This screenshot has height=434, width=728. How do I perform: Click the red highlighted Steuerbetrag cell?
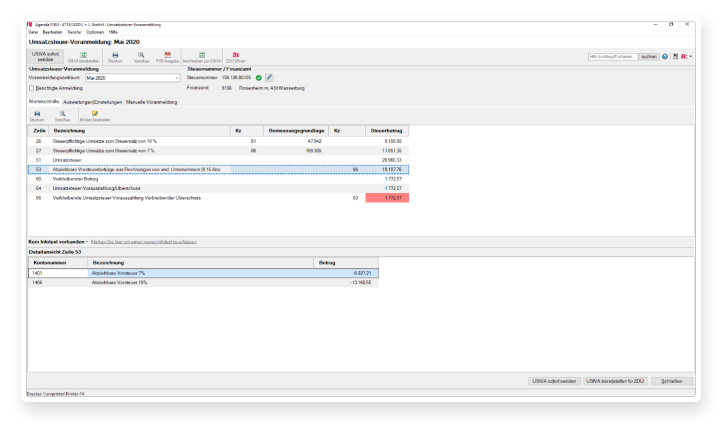point(386,198)
